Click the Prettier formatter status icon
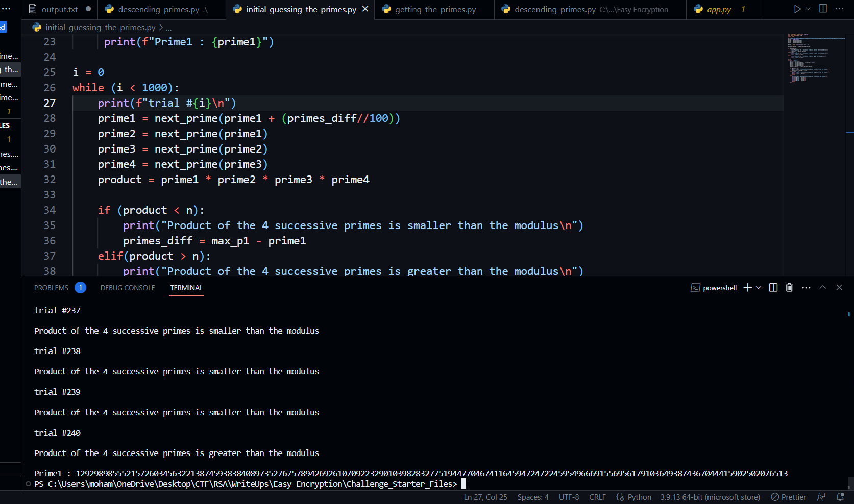Image resolution: width=854 pixels, height=504 pixels. click(x=788, y=497)
